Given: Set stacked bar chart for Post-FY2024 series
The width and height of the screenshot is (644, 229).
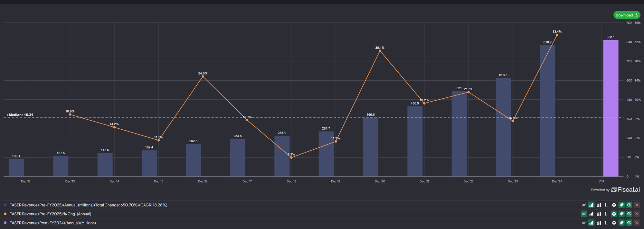Looking at the screenshot, I should (599, 223).
